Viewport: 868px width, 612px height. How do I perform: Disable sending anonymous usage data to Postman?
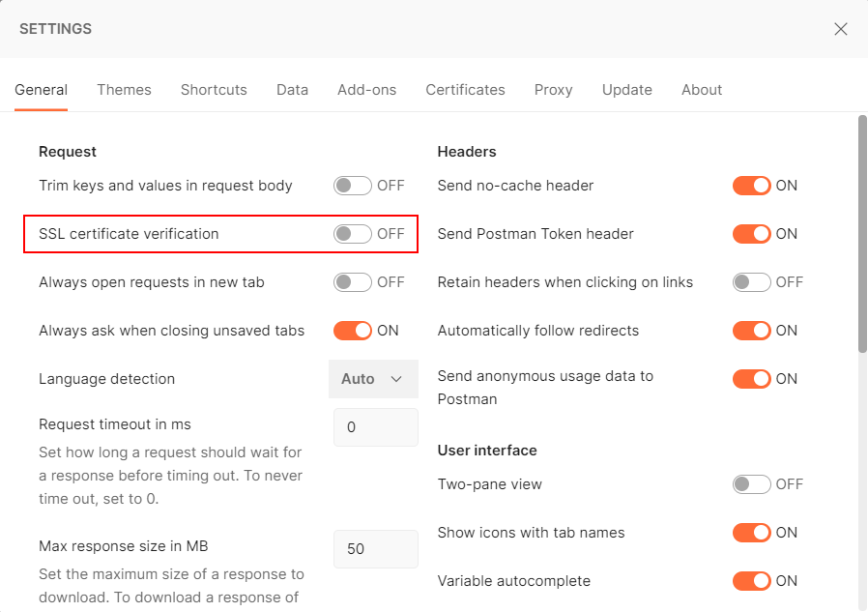point(751,379)
